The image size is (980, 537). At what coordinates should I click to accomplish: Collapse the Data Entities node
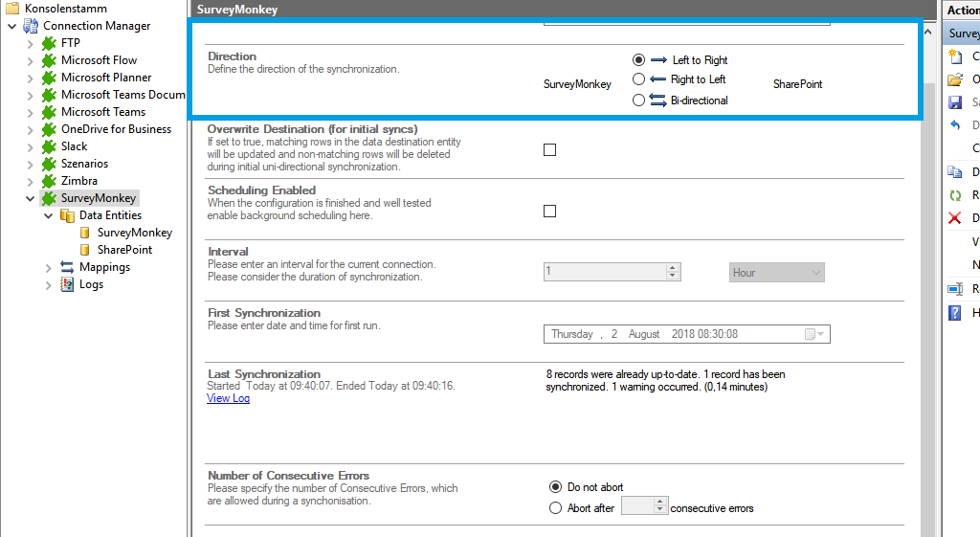tap(49, 215)
